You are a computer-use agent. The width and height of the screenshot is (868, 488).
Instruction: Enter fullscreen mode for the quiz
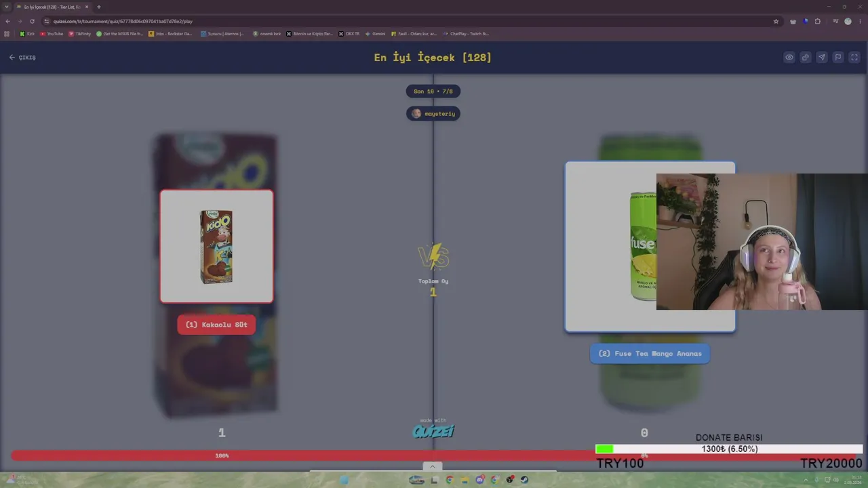[854, 58]
